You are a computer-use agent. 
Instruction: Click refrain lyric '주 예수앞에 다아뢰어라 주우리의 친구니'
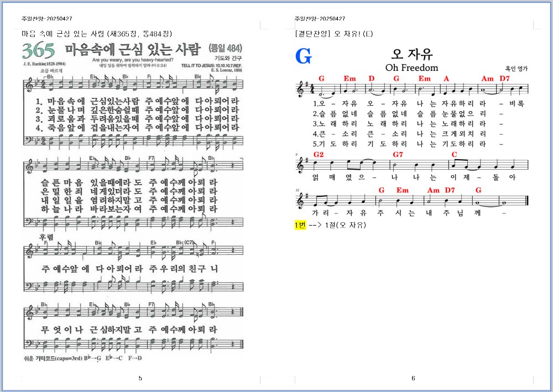click(129, 269)
